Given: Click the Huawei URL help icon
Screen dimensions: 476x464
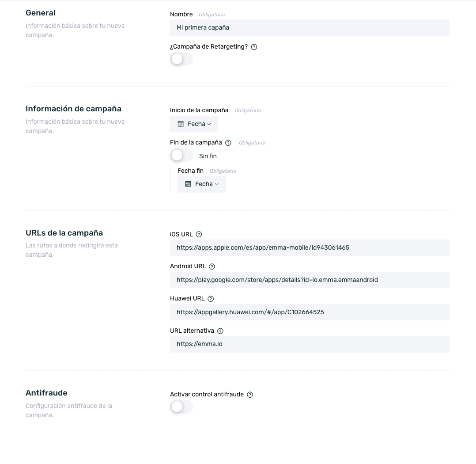Looking at the screenshot, I should (211, 299).
